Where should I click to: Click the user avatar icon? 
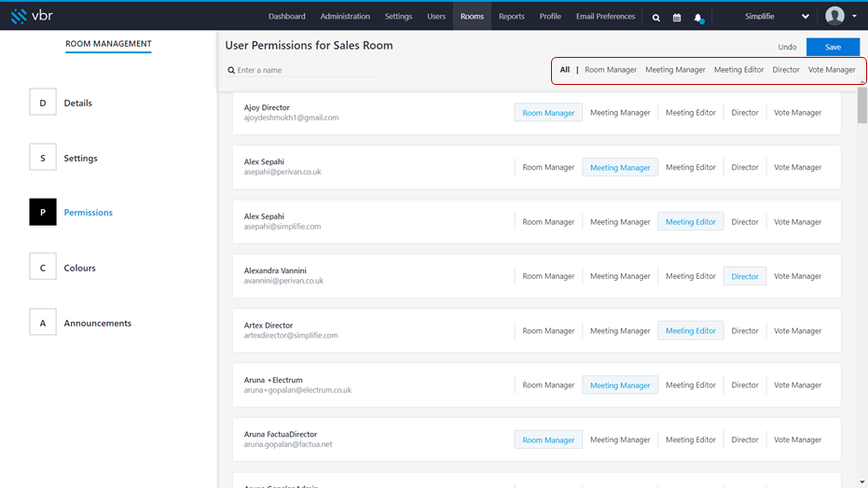click(834, 16)
